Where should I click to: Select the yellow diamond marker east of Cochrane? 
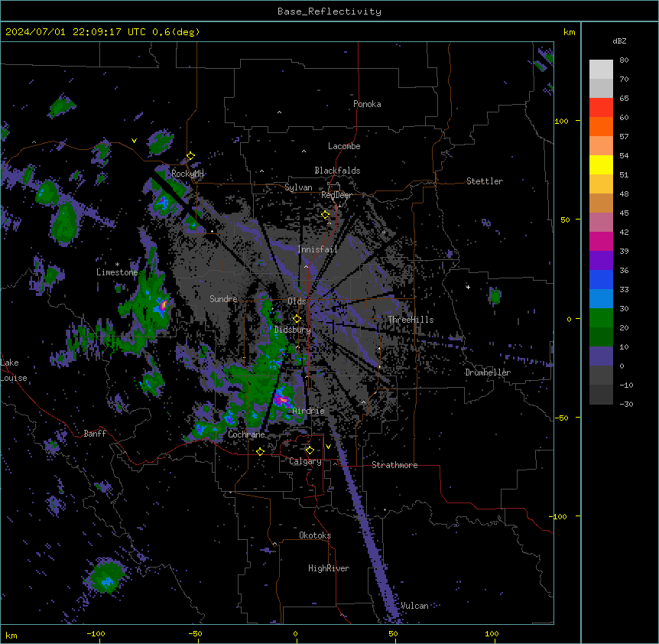pyautogui.click(x=260, y=451)
